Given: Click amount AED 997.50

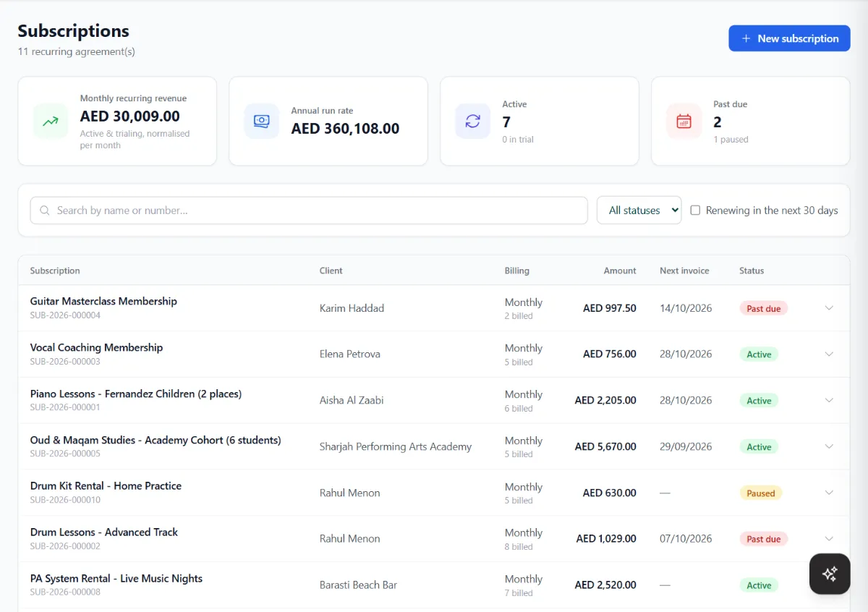Looking at the screenshot, I should point(610,307).
